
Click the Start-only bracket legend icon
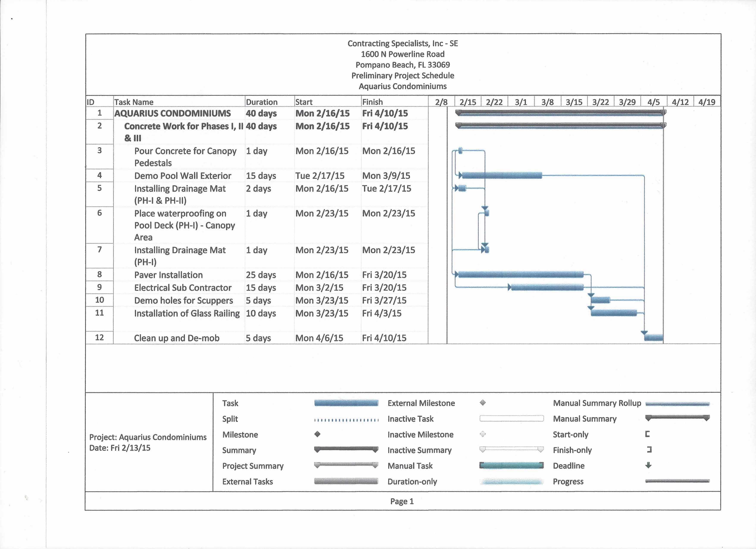click(647, 434)
